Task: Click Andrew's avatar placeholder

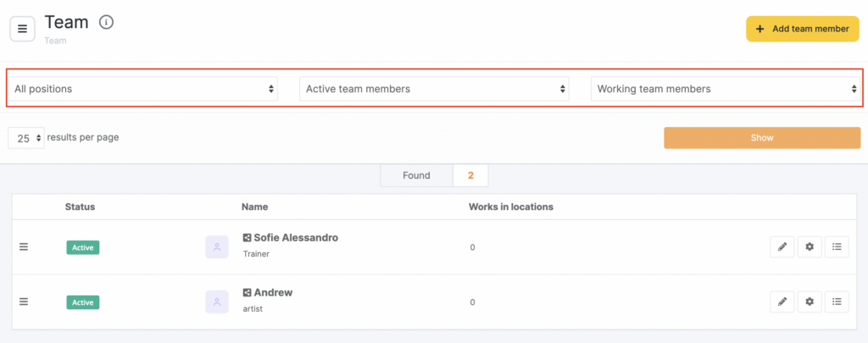Action: tap(217, 302)
